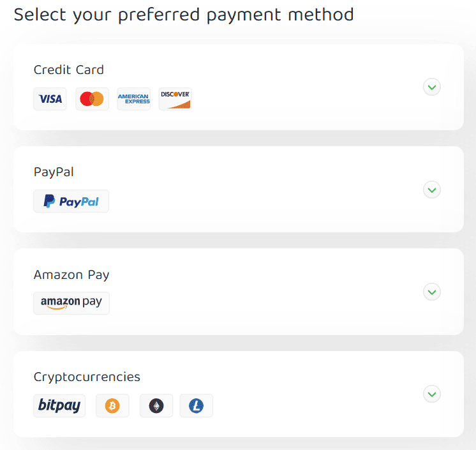476x450 pixels.
Task: Click the BitPay logo icon
Action: click(x=59, y=405)
